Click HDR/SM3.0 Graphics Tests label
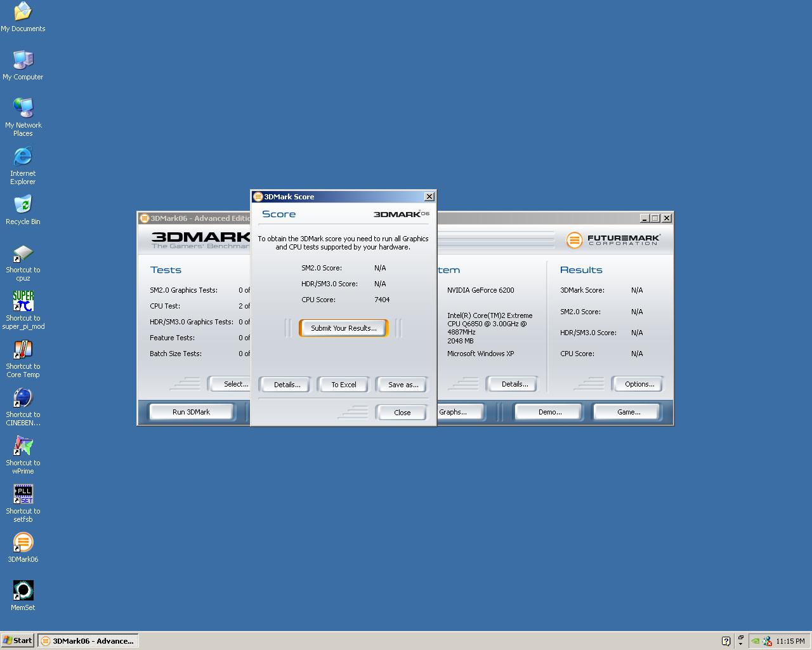This screenshot has width=812, height=650. (x=191, y=322)
